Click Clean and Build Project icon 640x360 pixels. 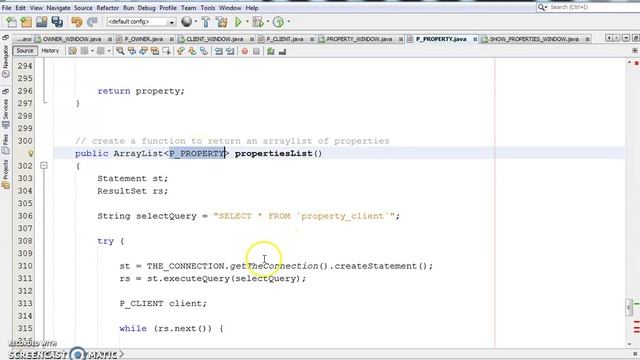[x=222, y=22]
